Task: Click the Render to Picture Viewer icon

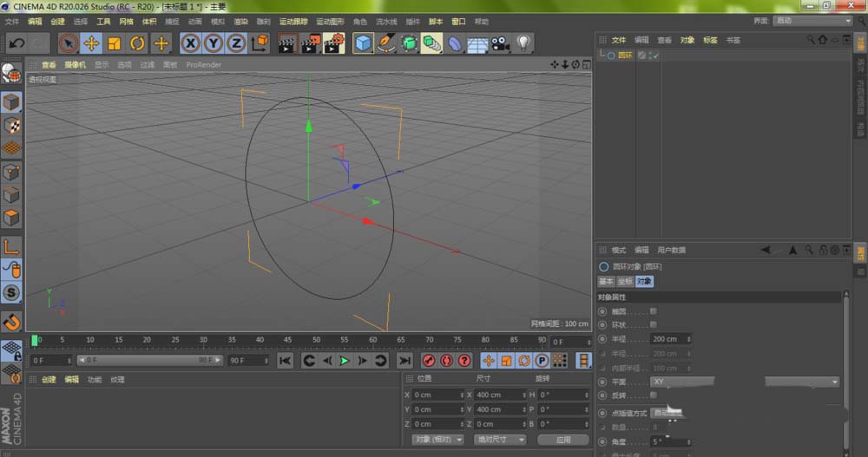Action: click(x=310, y=42)
